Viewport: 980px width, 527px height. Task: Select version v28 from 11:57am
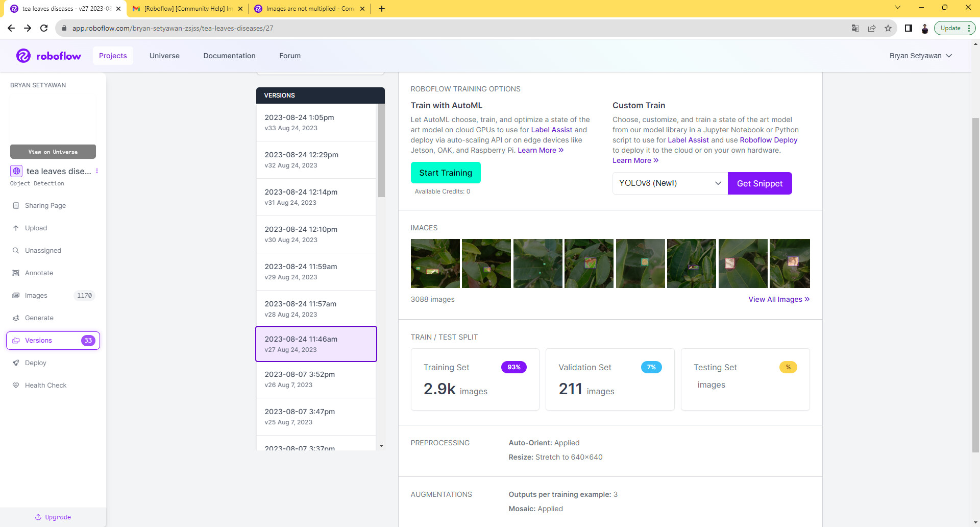(x=316, y=308)
